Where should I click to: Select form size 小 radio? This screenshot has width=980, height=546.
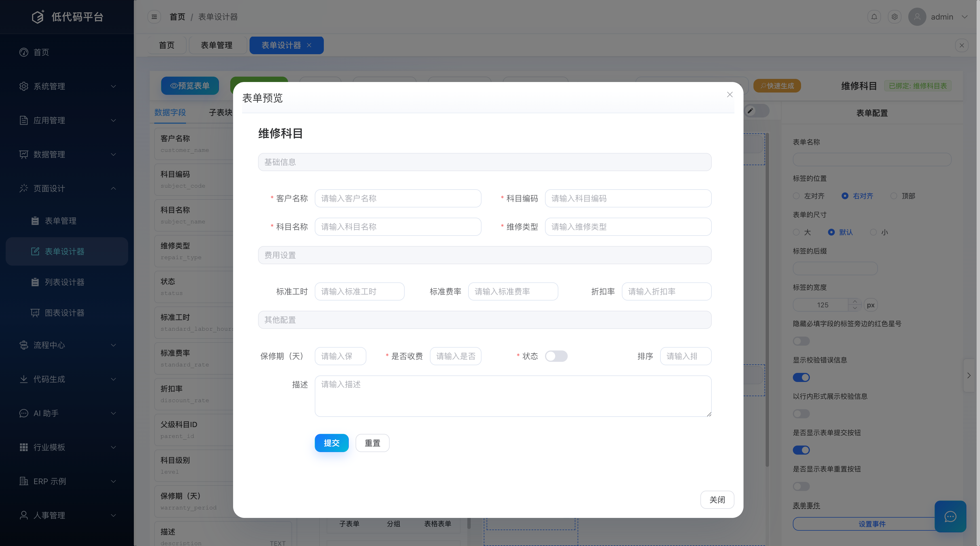pos(873,232)
